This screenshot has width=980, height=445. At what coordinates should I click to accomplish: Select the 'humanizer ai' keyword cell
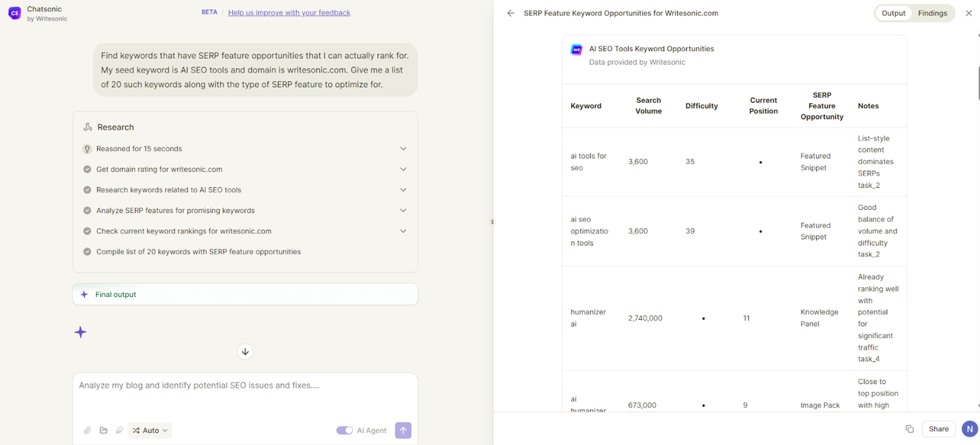(x=588, y=318)
